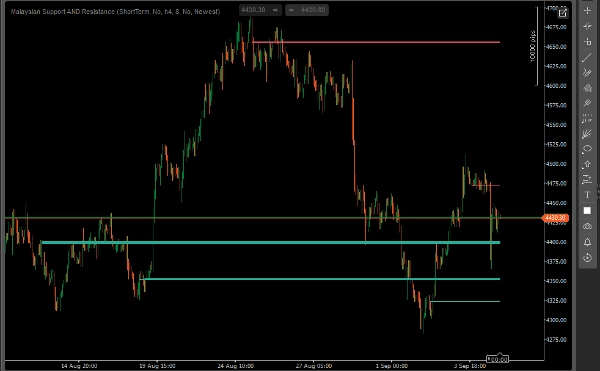Click the 00:00 time marker on time axis

pyautogui.click(x=497, y=359)
